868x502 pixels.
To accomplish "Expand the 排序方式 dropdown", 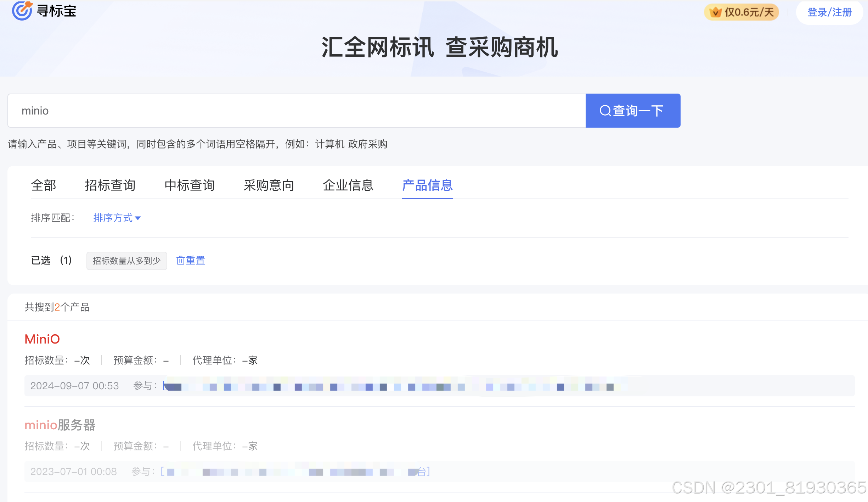I will click(117, 218).
